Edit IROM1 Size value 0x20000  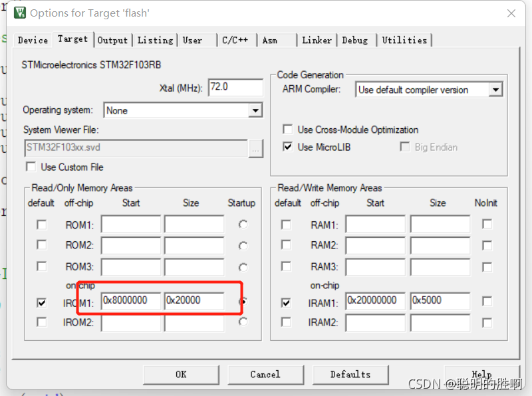194,301
